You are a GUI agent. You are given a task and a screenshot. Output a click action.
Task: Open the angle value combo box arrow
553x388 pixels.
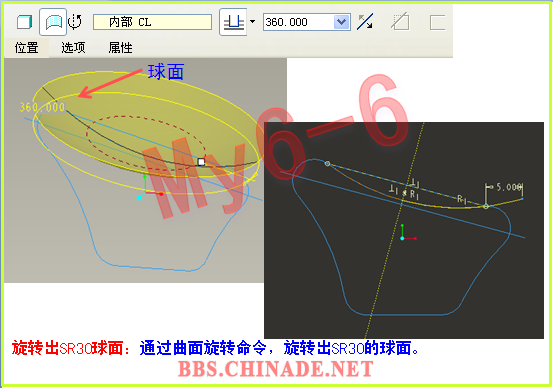341,22
